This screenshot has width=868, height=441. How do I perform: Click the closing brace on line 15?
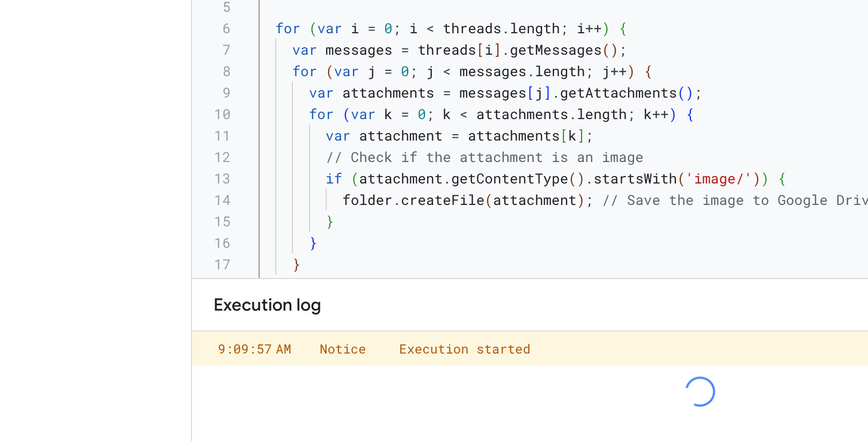(330, 222)
